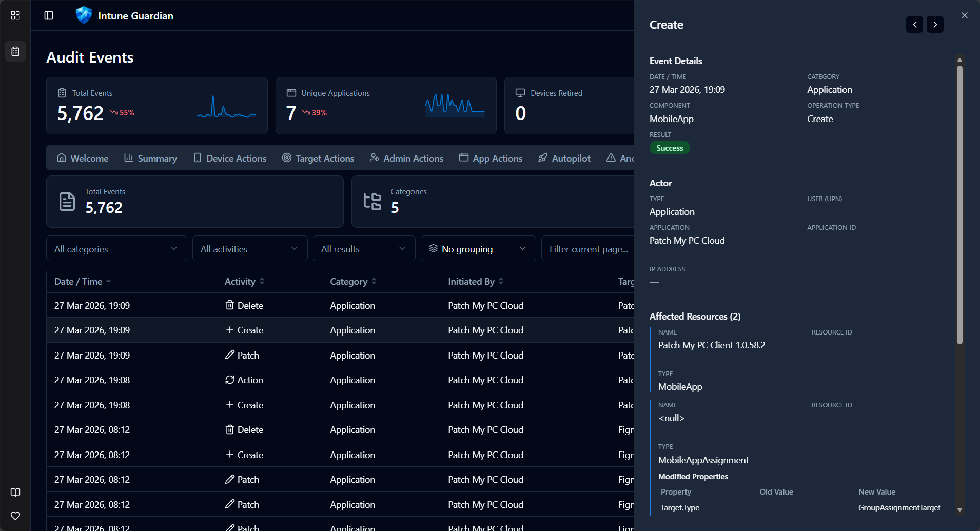Click the Filter current page input field
The width and height of the screenshot is (980, 531).
tap(589, 249)
